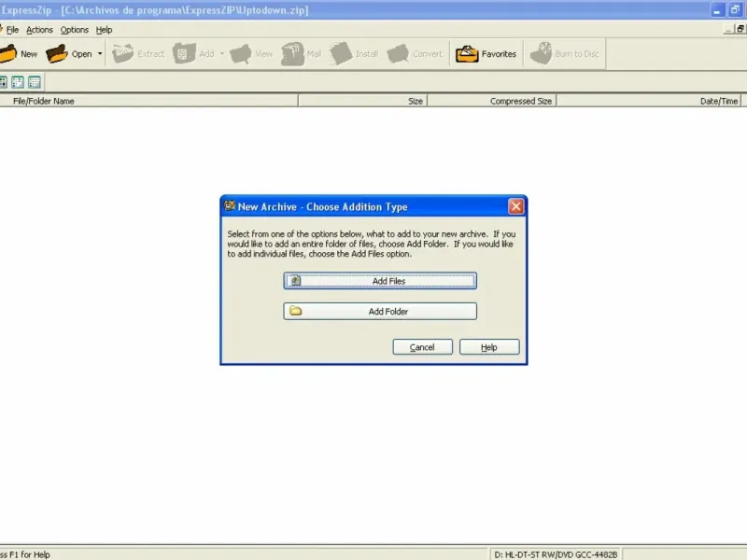Open an archive with the Open toolbar icon
This screenshot has height=560, width=747.
[69, 54]
